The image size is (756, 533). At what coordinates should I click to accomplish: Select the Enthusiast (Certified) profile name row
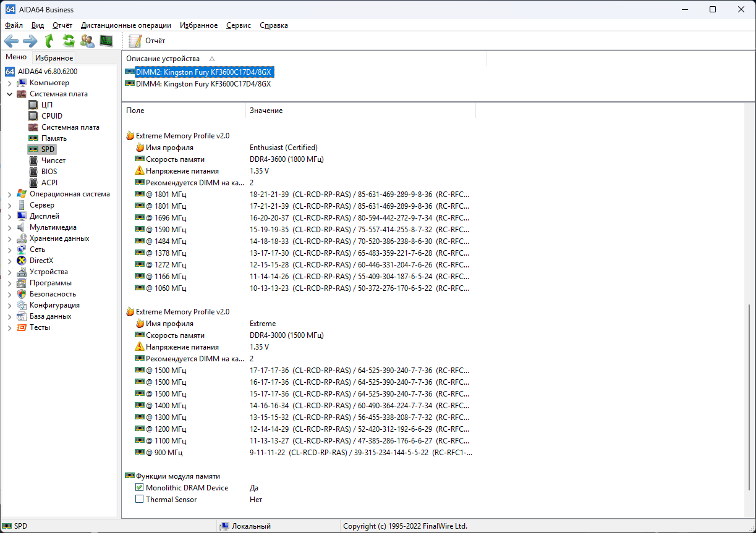(299, 148)
